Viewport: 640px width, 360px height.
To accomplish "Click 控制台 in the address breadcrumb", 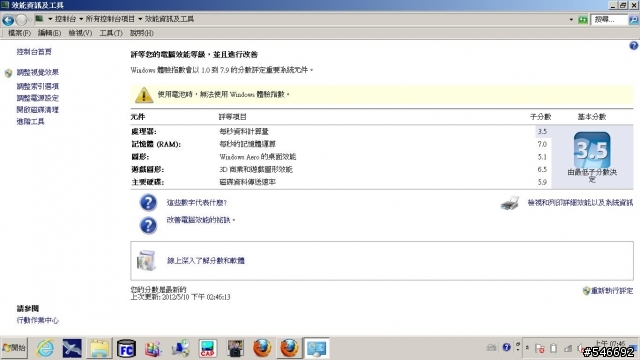I will click(x=65, y=19).
